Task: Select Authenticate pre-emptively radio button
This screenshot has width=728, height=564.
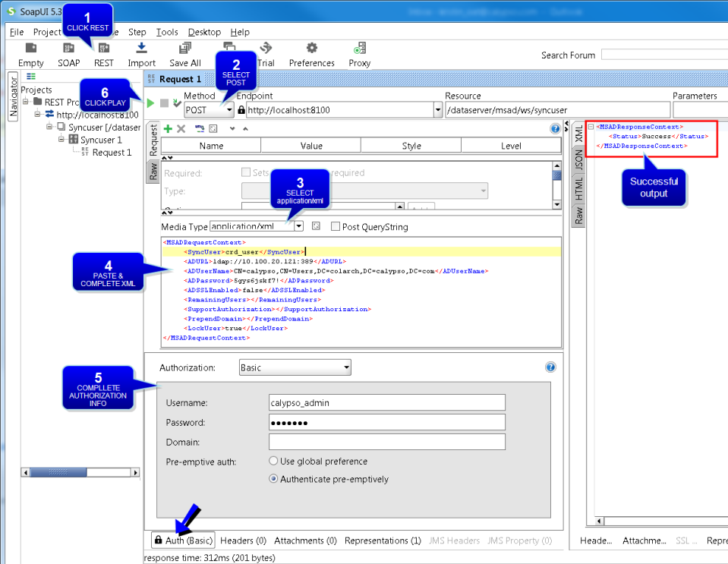Action: pyautogui.click(x=273, y=478)
